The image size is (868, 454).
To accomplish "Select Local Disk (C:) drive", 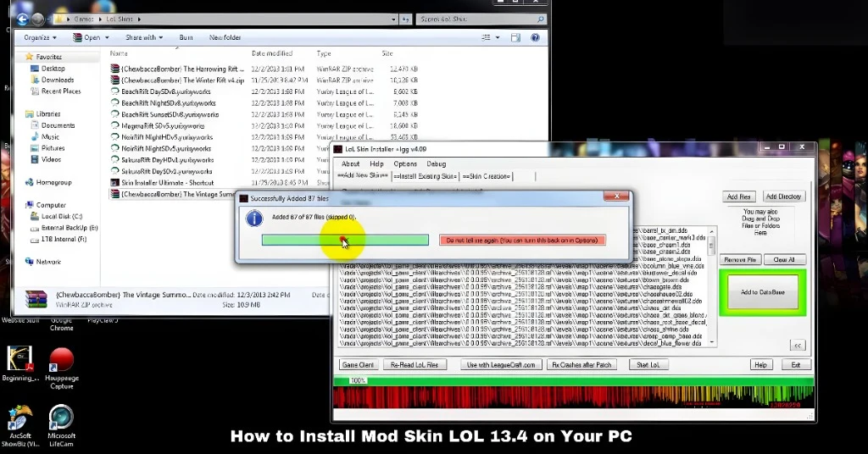I will 61,216.
